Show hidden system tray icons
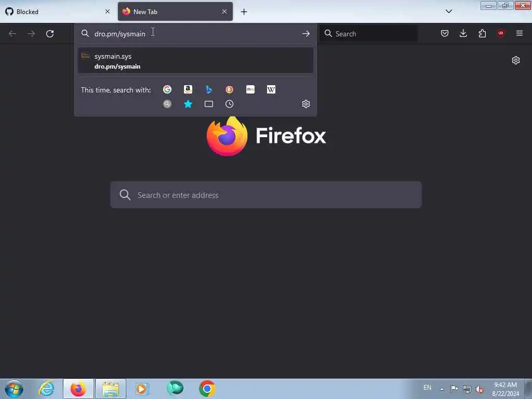Image resolution: width=532 pixels, height=399 pixels. point(442,389)
